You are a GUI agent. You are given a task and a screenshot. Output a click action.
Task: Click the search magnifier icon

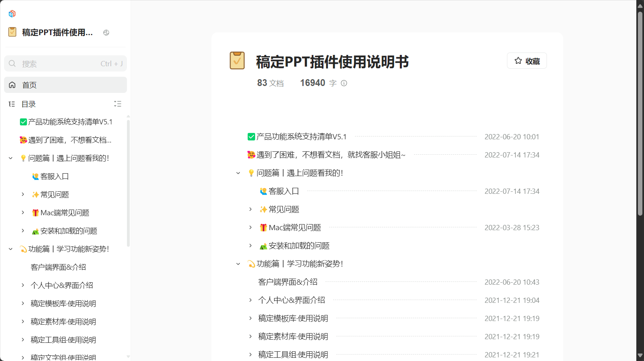coord(13,63)
